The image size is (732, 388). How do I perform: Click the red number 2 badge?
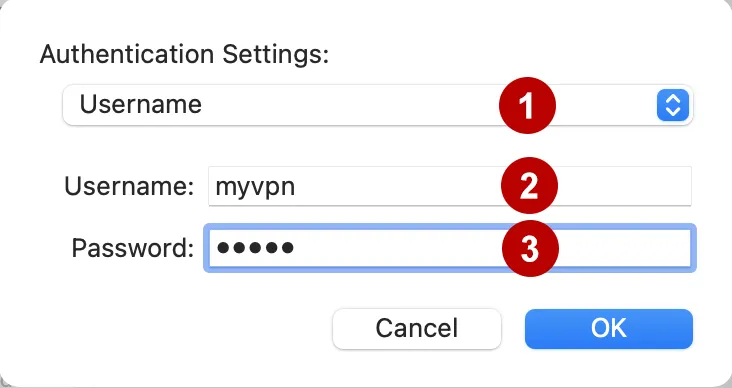[529, 186]
